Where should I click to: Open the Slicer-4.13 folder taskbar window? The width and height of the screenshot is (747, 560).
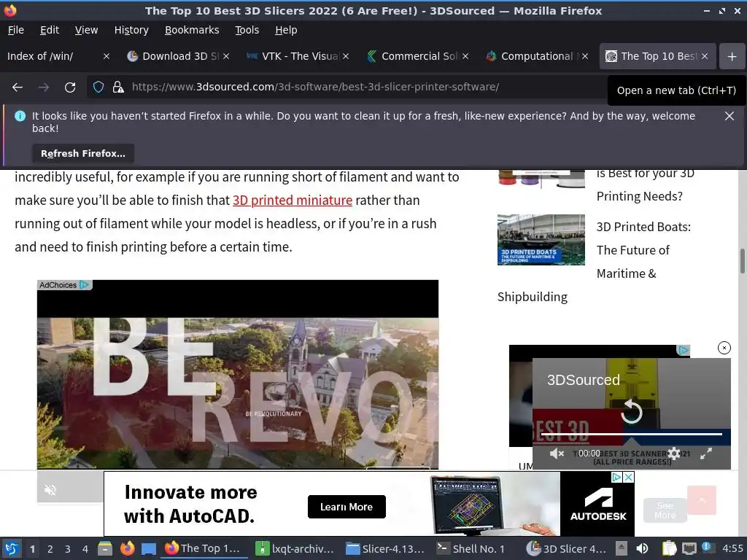point(384,548)
